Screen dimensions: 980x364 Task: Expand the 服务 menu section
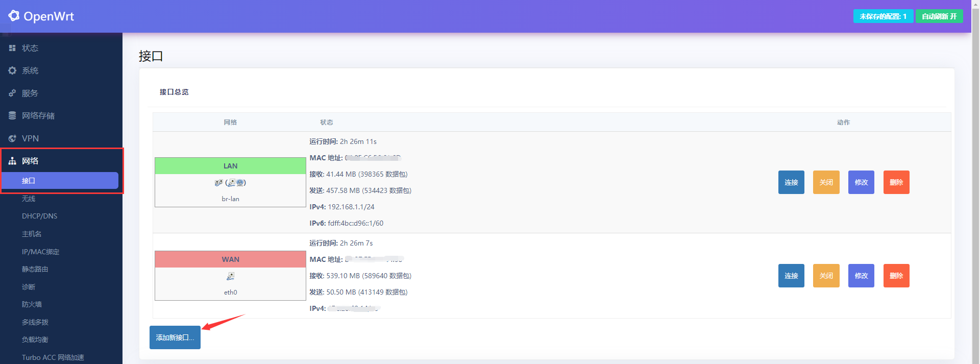coord(30,93)
